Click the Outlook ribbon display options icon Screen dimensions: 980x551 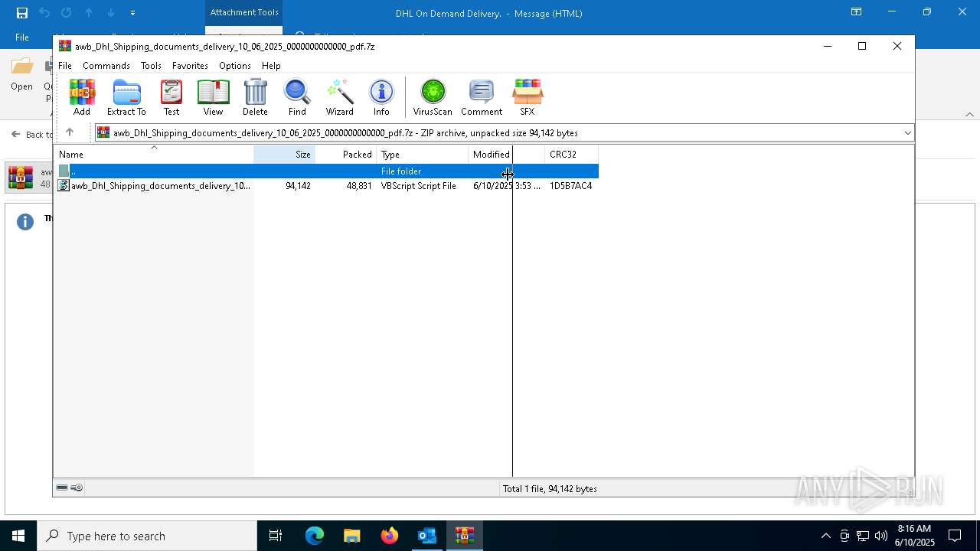tap(857, 12)
